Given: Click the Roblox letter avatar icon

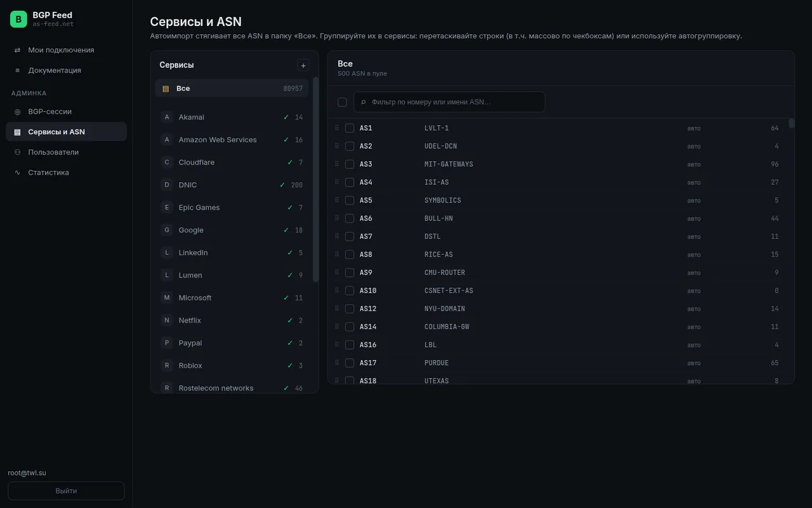Looking at the screenshot, I should point(167,365).
